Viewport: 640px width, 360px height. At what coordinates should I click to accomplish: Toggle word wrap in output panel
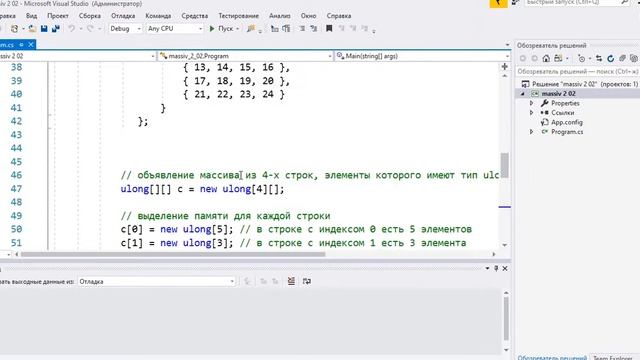coord(307,281)
